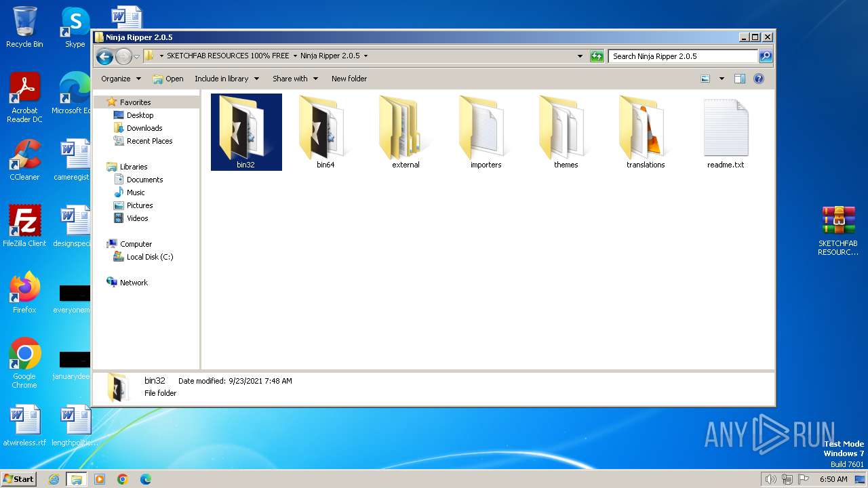The height and width of the screenshot is (488, 868).
Task: Launch CCleaner from the desktop
Action: coord(24,160)
